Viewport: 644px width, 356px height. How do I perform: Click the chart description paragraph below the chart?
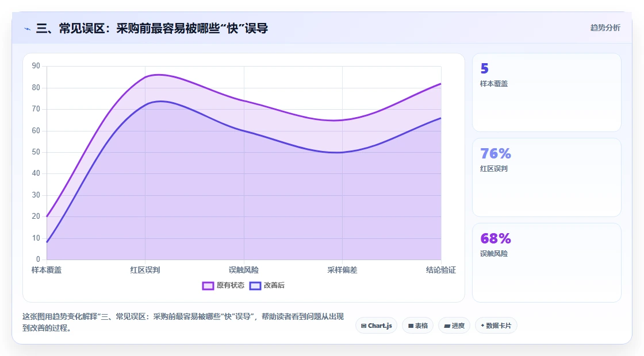[183, 322]
